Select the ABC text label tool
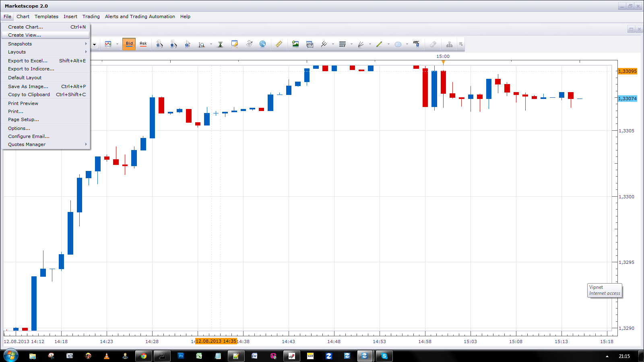This screenshot has width=644, height=362. coord(416,44)
